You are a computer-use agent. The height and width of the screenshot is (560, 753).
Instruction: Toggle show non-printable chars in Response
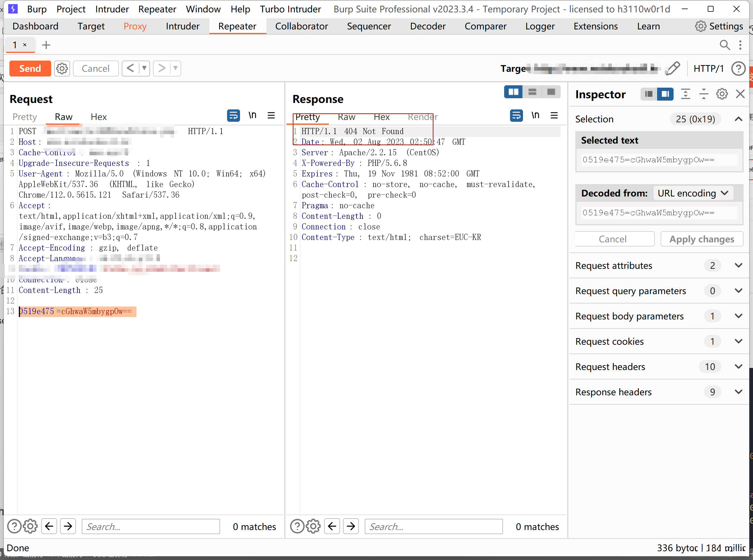(535, 116)
